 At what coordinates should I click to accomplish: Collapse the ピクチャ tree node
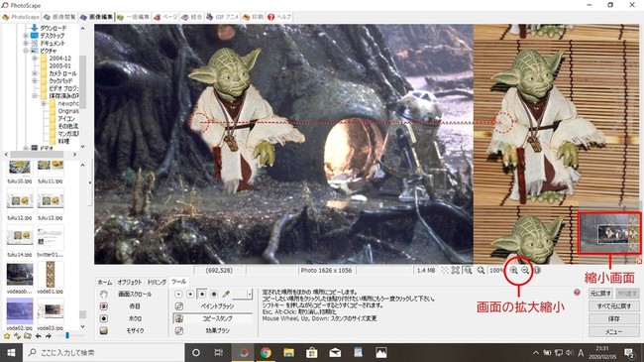click(26, 51)
